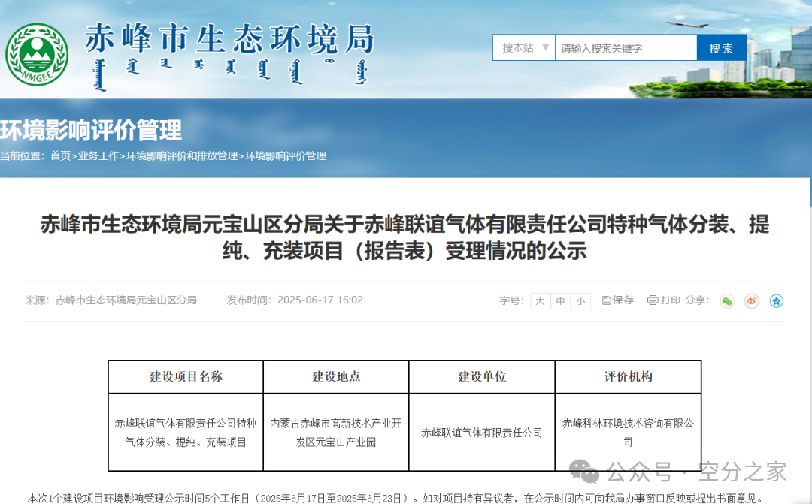Set font size to 小
The image size is (812, 504).
580,301
